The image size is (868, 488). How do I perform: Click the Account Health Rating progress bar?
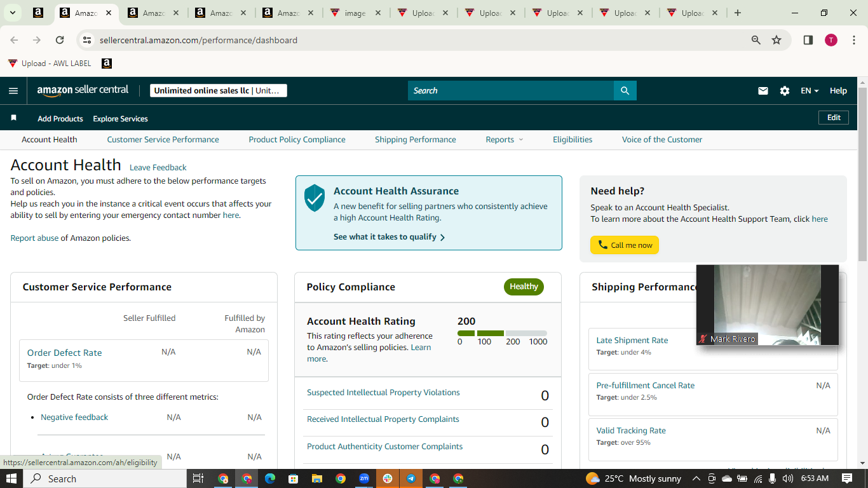pyautogui.click(x=502, y=334)
